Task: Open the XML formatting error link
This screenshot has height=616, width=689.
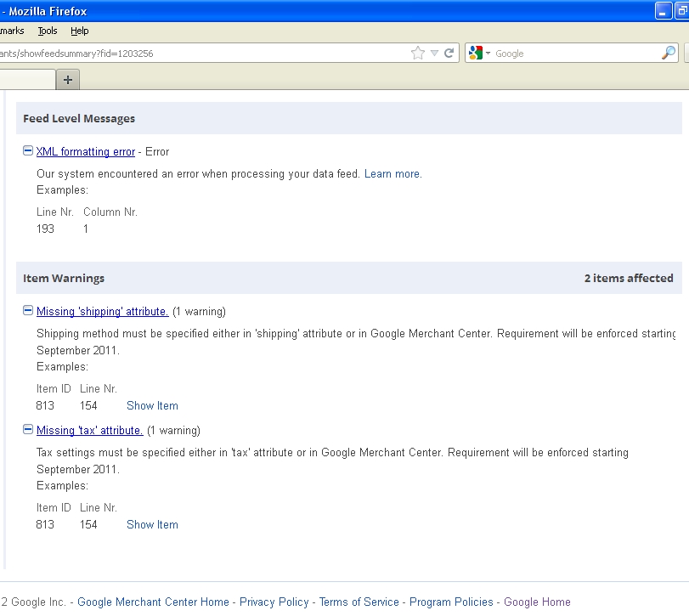Action: [x=86, y=151]
